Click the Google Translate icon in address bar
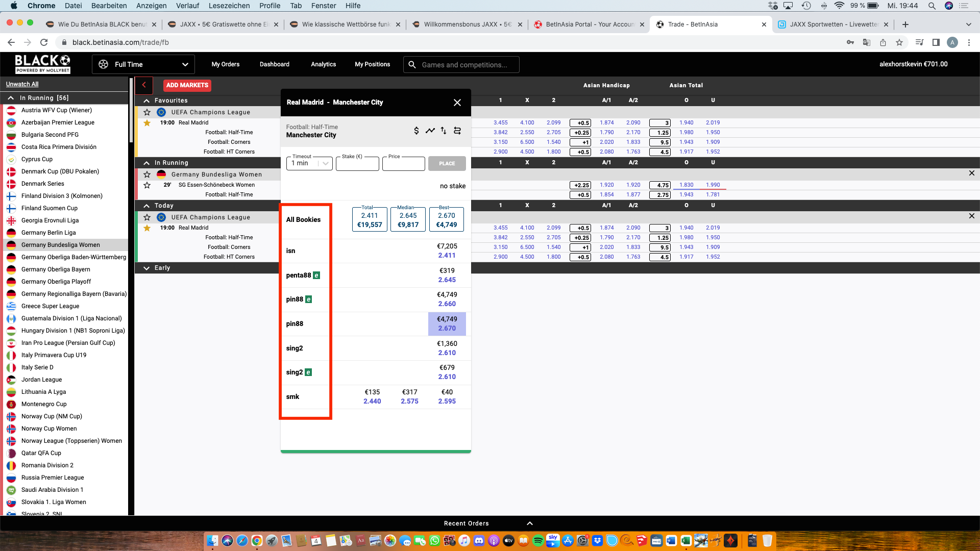 (x=867, y=42)
